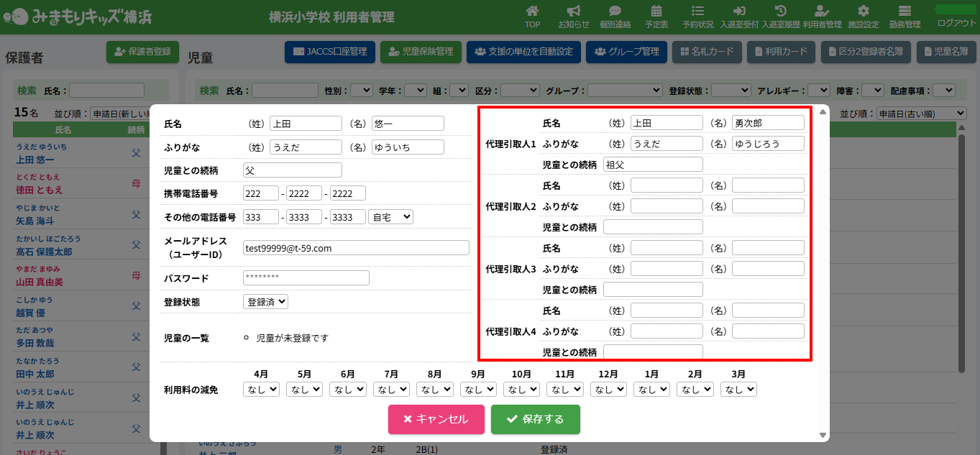Open the お知らせ megaphone icon

point(573,12)
